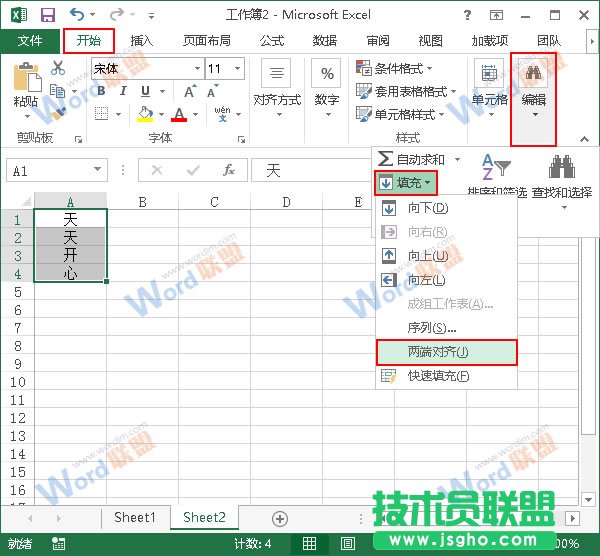Switch to the 数据 Data tab
The width and height of the screenshot is (600, 556).
324,41
